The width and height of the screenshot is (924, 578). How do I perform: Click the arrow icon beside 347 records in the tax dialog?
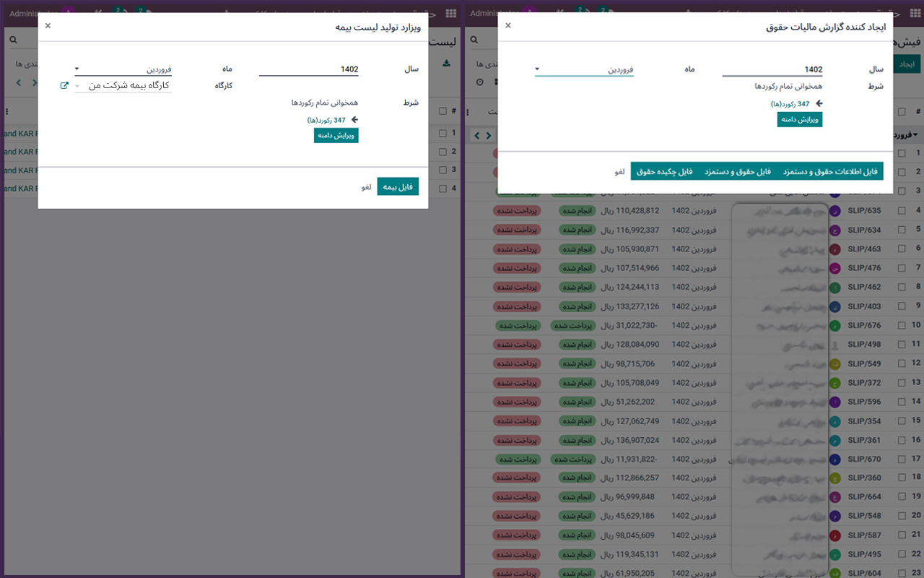click(819, 104)
